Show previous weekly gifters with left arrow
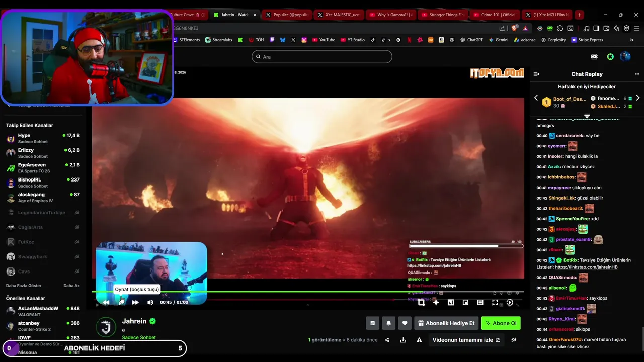This screenshot has width=644, height=362. pos(536,98)
